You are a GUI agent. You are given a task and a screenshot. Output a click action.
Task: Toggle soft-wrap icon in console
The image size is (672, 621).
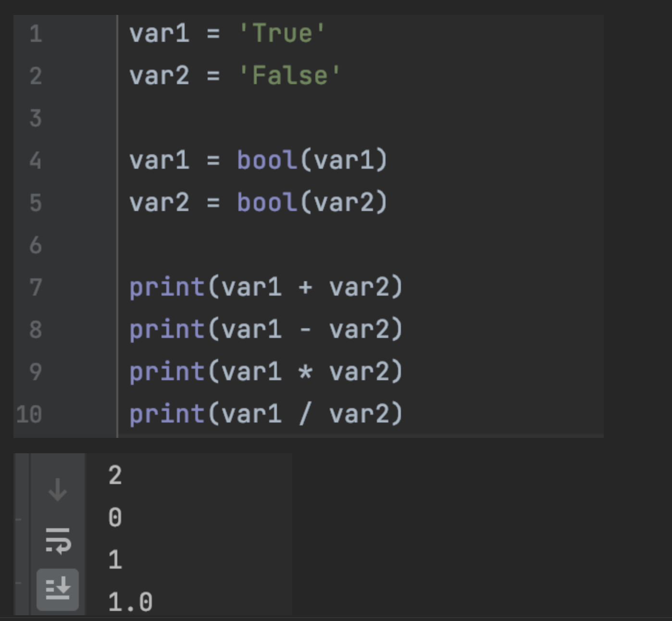click(58, 541)
